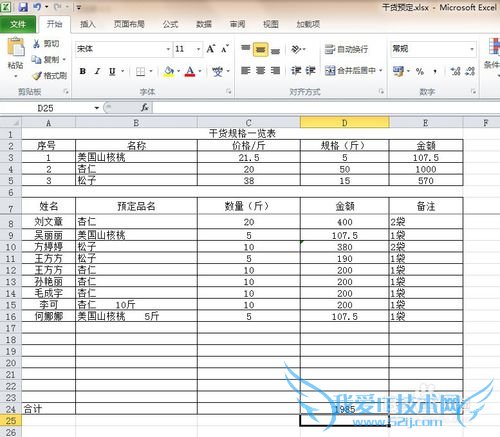500x437 pixels.
Task: Toggle bold formatting
Action: (x=83, y=71)
